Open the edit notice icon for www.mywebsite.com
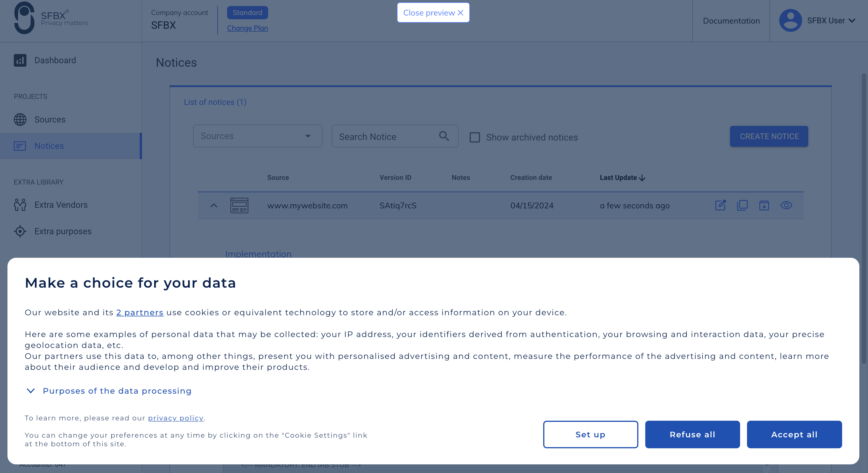The height and width of the screenshot is (473, 868). pyautogui.click(x=721, y=205)
